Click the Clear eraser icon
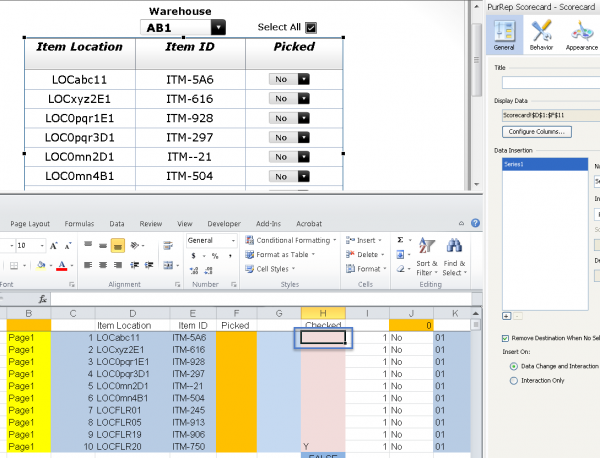Viewport: 600px width, 458px height. (400, 269)
